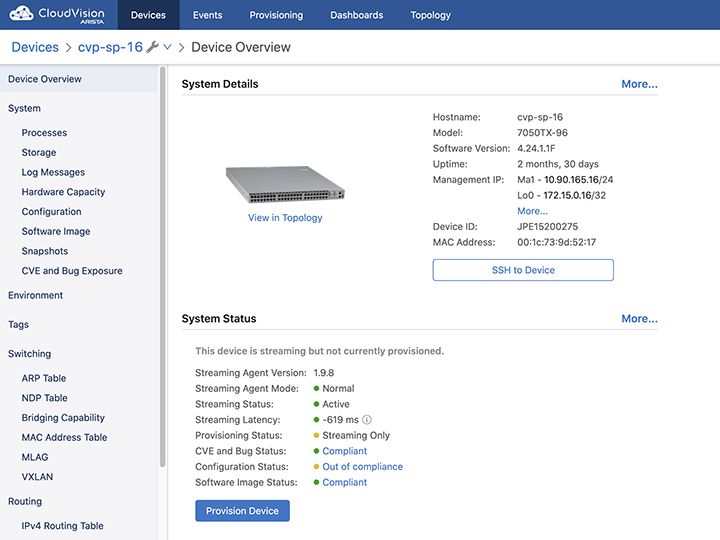Image resolution: width=720 pixels, height=540 pixels.
Task: Open the Out of compliance configuration link
Action: (362, 467)
